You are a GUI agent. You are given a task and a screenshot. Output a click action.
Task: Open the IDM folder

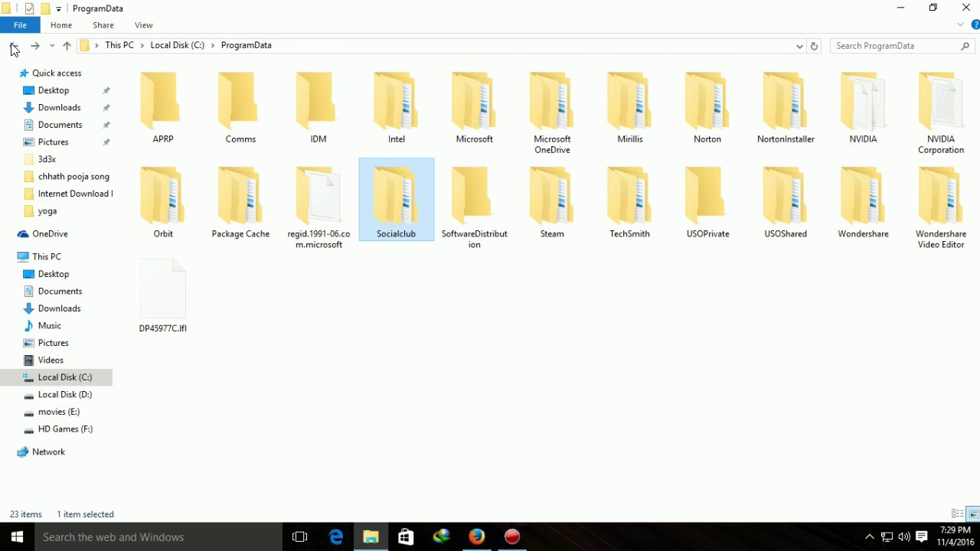click(x=318, y=109)
